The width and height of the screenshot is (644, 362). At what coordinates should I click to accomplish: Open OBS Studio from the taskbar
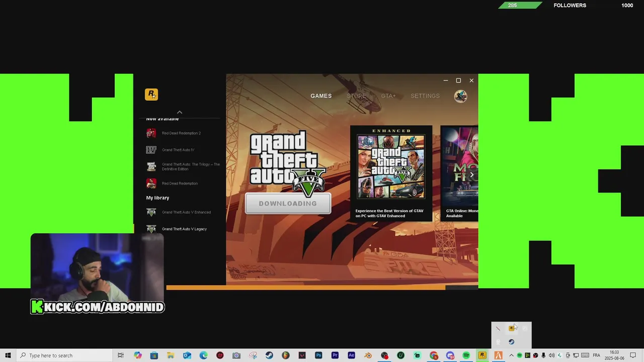(x=384, y=355)
